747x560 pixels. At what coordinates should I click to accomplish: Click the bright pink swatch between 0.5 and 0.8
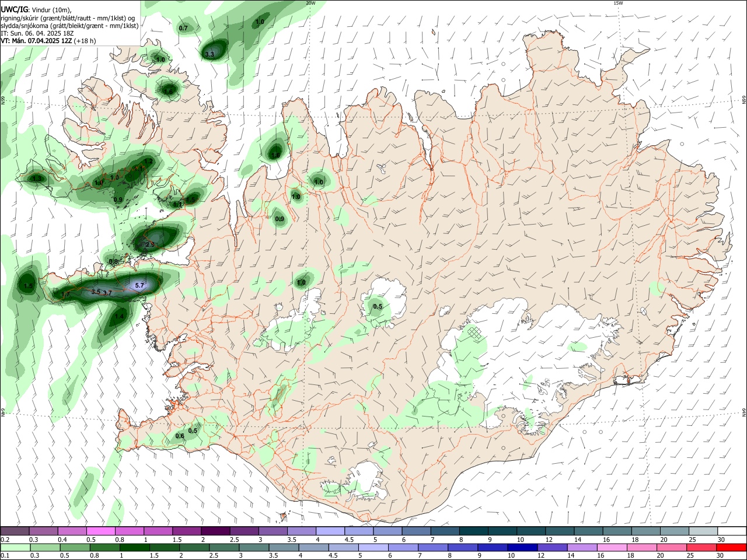click(101, 531)
